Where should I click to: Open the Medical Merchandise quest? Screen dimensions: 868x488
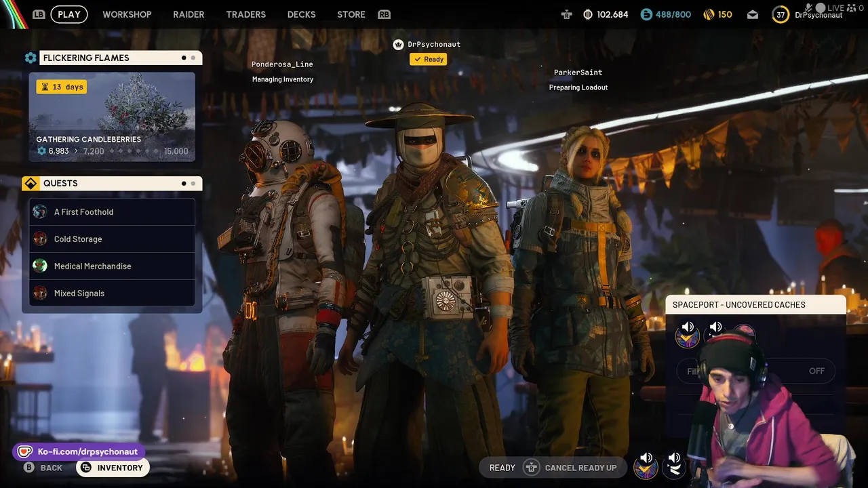click(x=112, y=266)
